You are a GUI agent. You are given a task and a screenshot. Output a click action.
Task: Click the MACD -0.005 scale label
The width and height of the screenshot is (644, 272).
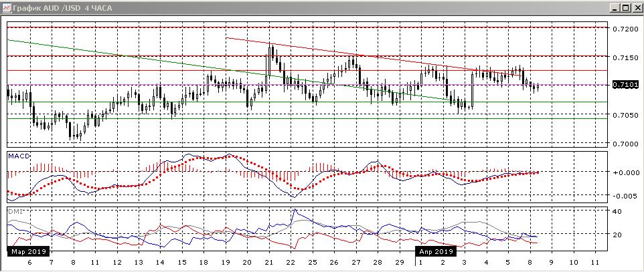point(625,196)
